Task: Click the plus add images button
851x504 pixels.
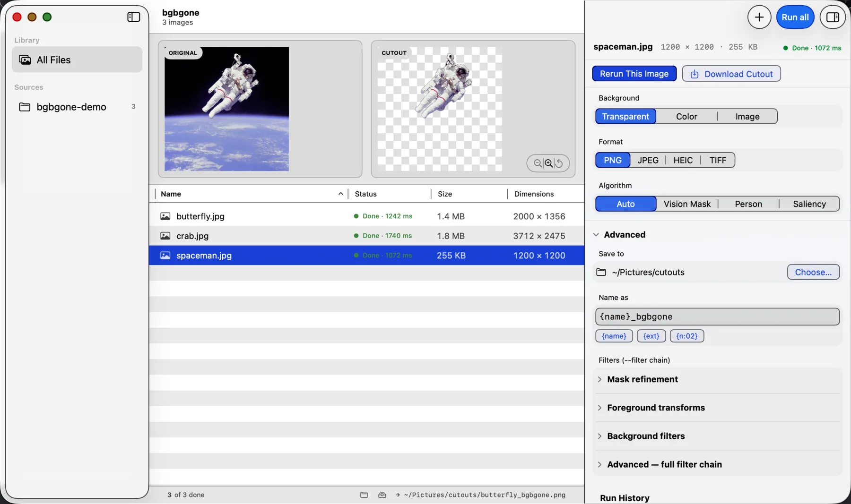Action: tap(759, 17)
